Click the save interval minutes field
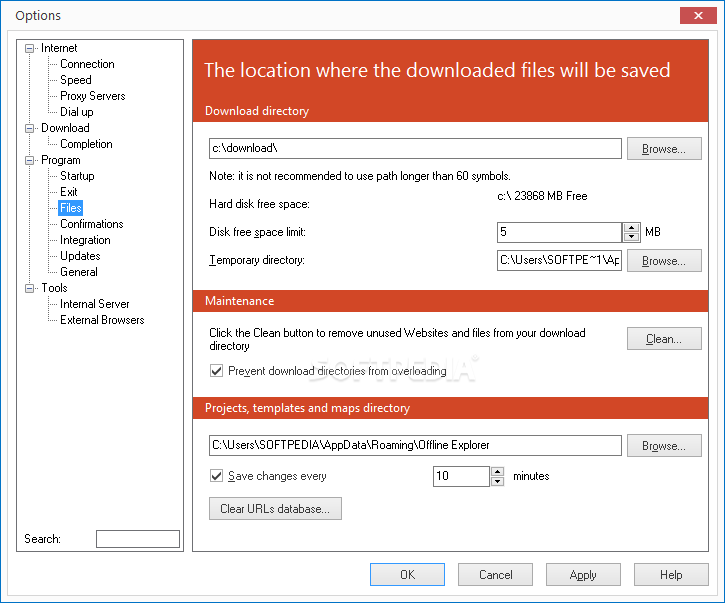Image resolution: width=725 pixels, height=603 pixels. pyautogui.click(x=461, y=476)
